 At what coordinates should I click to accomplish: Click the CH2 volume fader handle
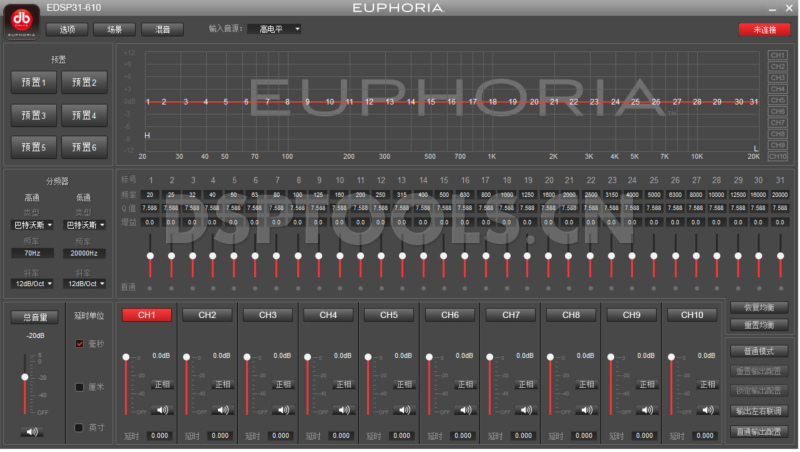pos(187,357)
